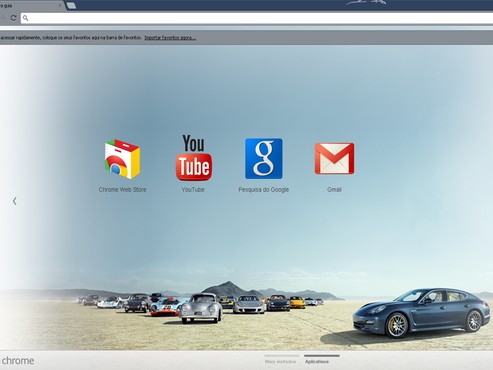Open a new tab with the new-tab button
This screenshot has width=493, height=370.
71,5
